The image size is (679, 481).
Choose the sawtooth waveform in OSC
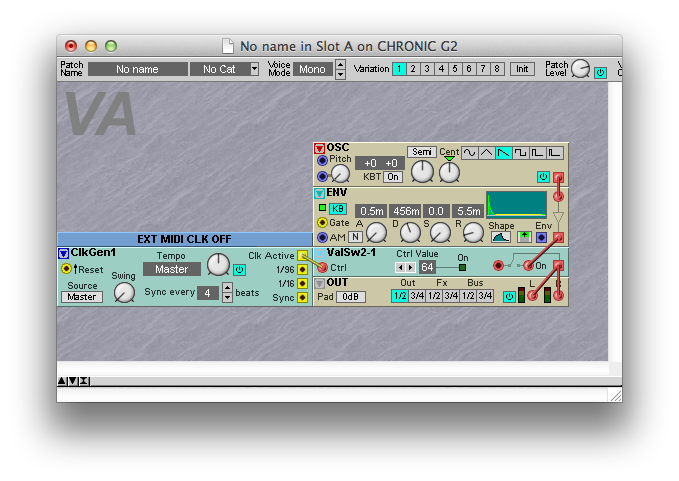click(x=504, y=153)
